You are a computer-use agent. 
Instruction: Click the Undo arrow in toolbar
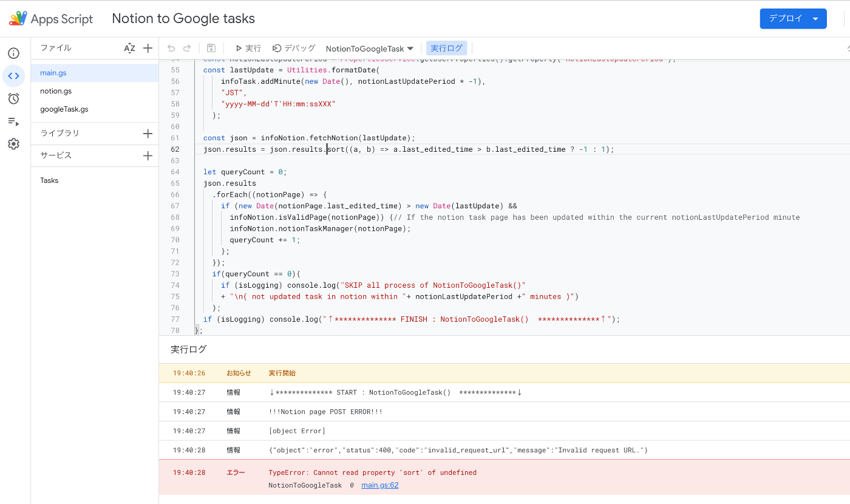pyautogui.click(x=171, y=49)
